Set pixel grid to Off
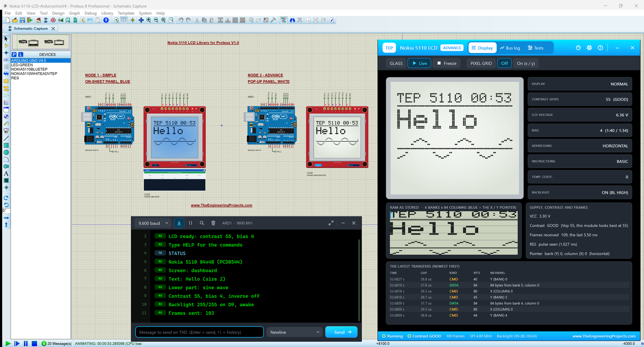The height and width of the screenshot is (347, 644). (x=504, y=63)
